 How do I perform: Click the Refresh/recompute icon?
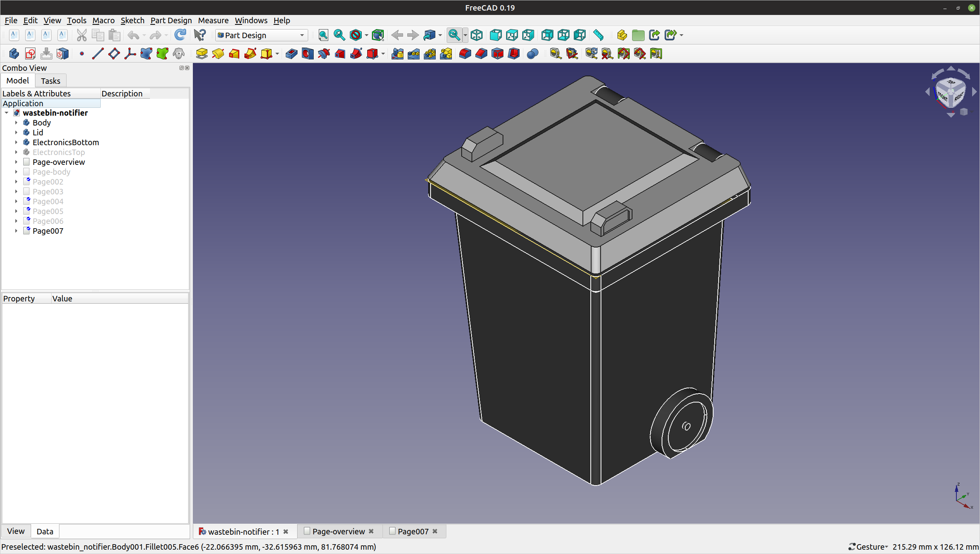(x=180, y=35)
